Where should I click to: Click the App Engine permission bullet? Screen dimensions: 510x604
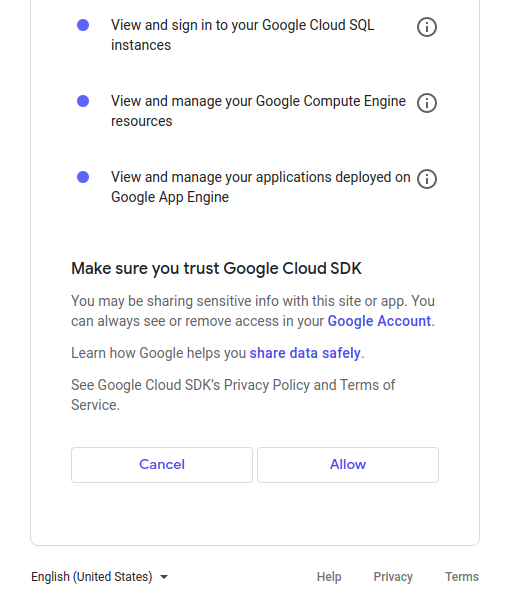tap(83, 177)
